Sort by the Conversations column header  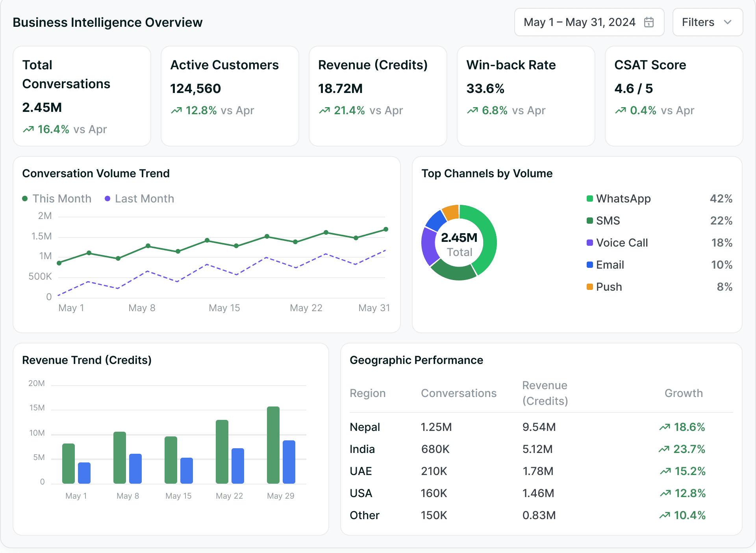click(459, 393)
